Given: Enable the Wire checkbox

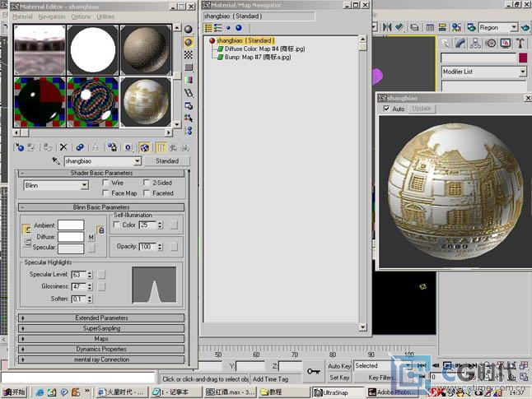Looking at the screenshot, I should click(x=105, y=183).
